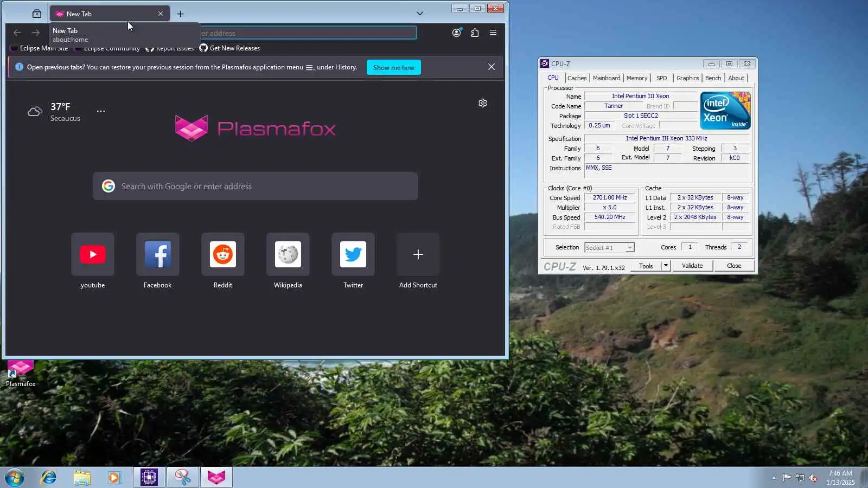The width and height of the screenshot is (868, 488).
Task: Open the volume icon in the system tray
Action: coord(813,478)
